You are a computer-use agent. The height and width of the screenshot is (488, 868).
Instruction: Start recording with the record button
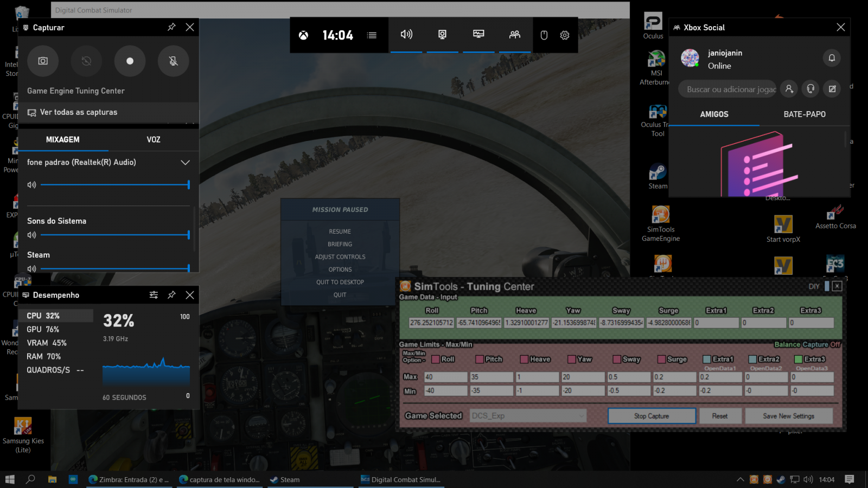tap(130, 61)
